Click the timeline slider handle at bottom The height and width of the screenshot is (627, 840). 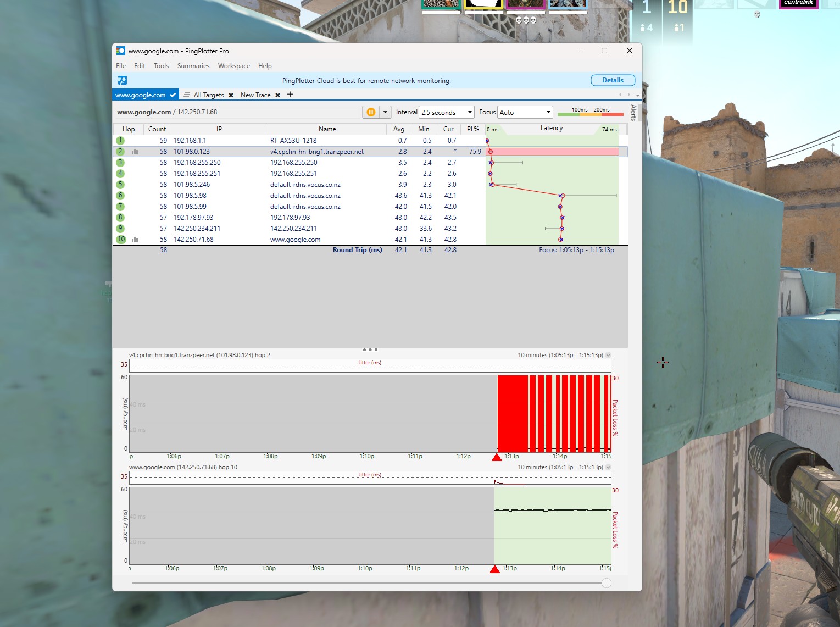point(607,583)
